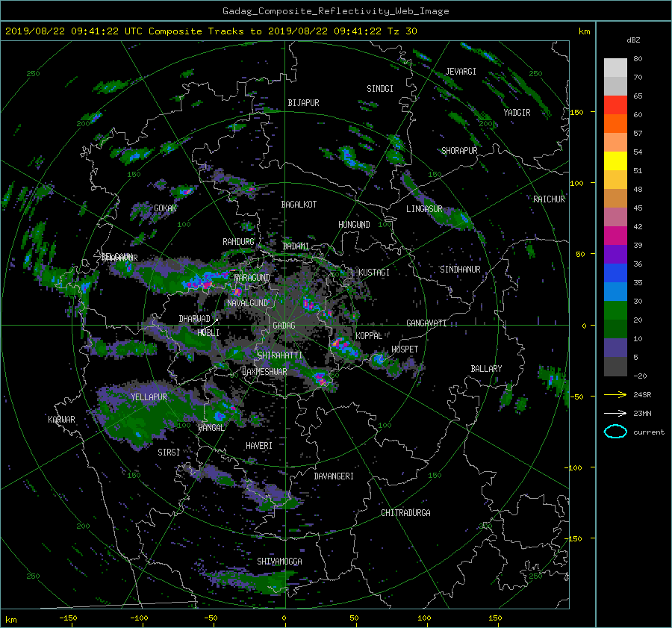This screenshot has width=672, height=628.
Task: Click the yellow UTC Composite Tracks timestamp line
Action: 211,31
